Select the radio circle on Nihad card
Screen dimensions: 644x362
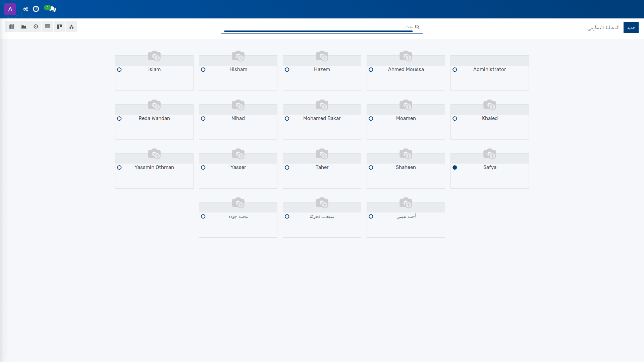tap(203, 119)
